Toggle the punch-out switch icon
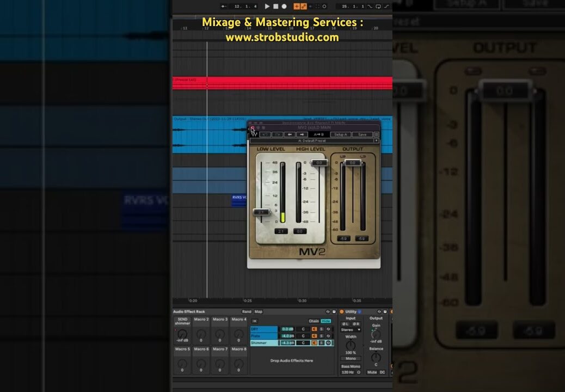 [386, 6]
